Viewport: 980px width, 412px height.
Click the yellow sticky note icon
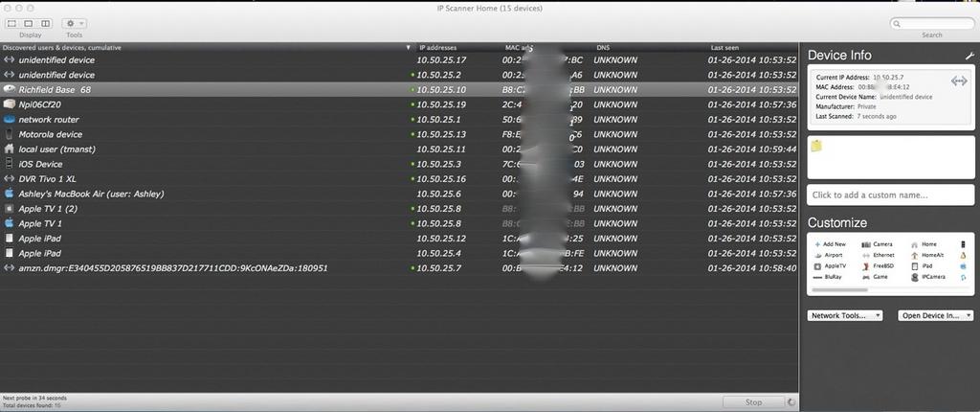816,146
